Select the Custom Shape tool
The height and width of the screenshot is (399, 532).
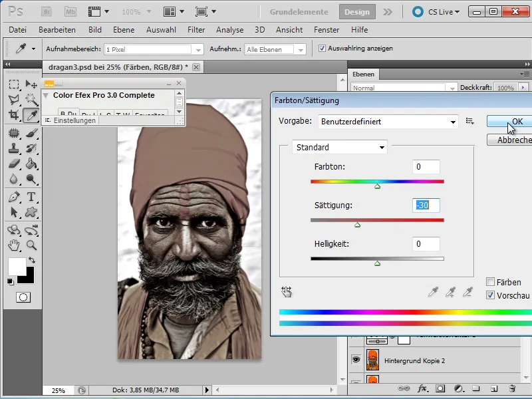click(31, 212)
